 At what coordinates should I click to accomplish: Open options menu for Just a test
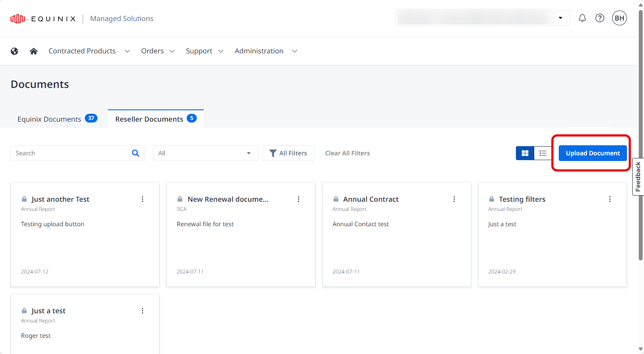143,311
